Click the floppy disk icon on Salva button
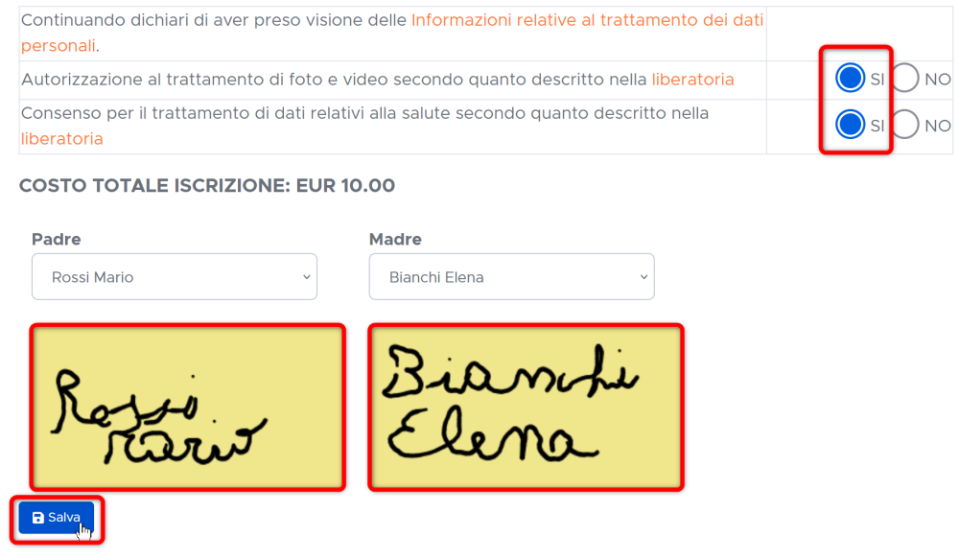959x560 pixels. click(38, 518)
